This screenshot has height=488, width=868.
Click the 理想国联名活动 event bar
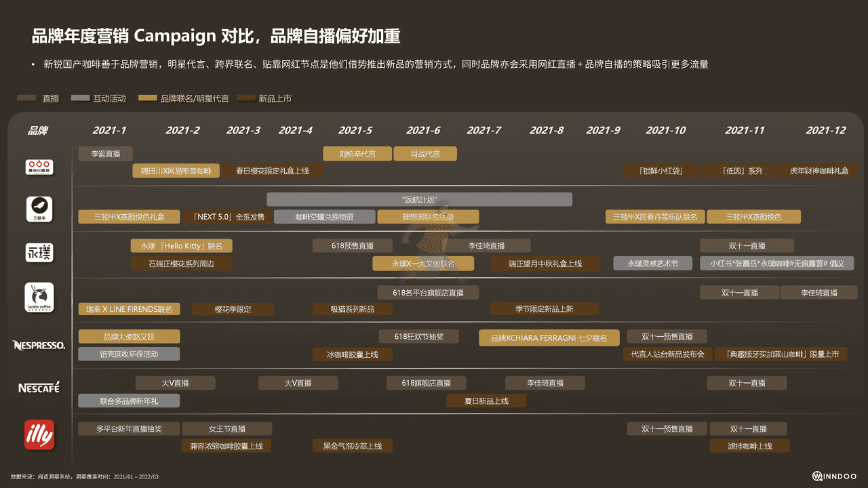coord(428,217)
